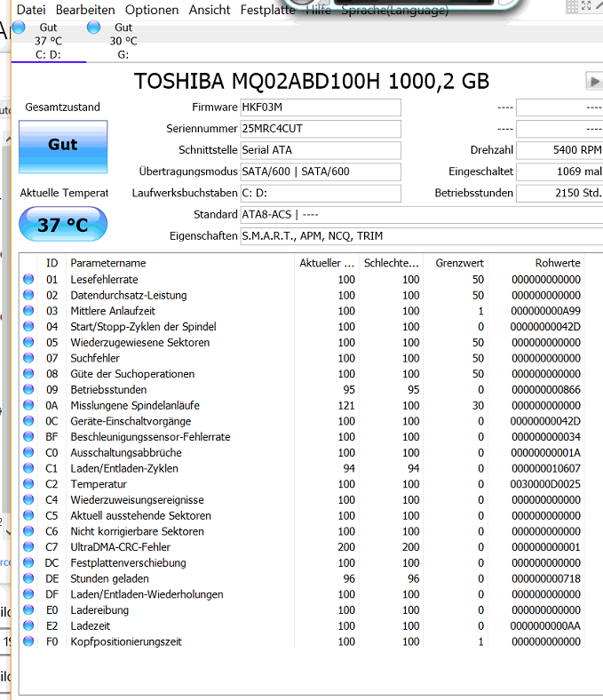The width and height of the screenshot is (603, 700).
Task: Click the Übertragungsmodus field SATA/600
Action: point(321,171)
